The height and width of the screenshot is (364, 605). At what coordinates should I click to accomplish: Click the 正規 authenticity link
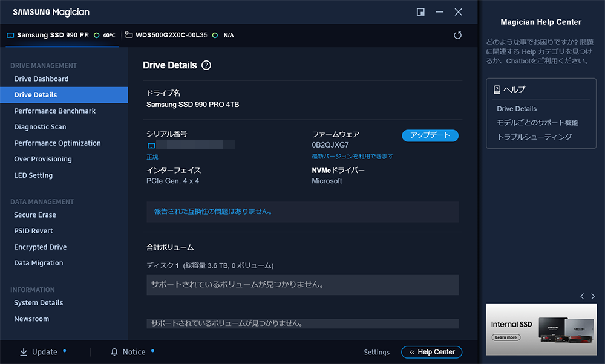152,157
